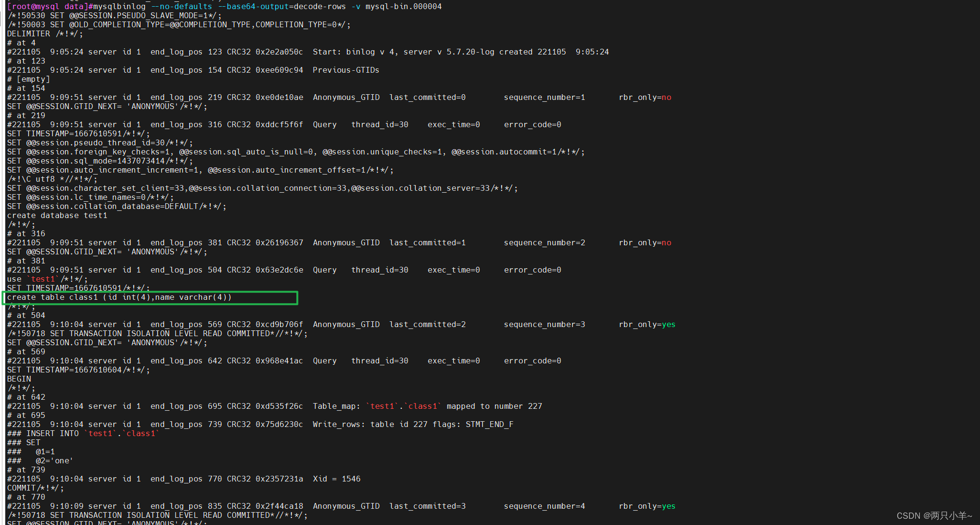This screenshot has width=980, height=525.
Task: Click 'last_committed=3' text
Action: point(427,506)
